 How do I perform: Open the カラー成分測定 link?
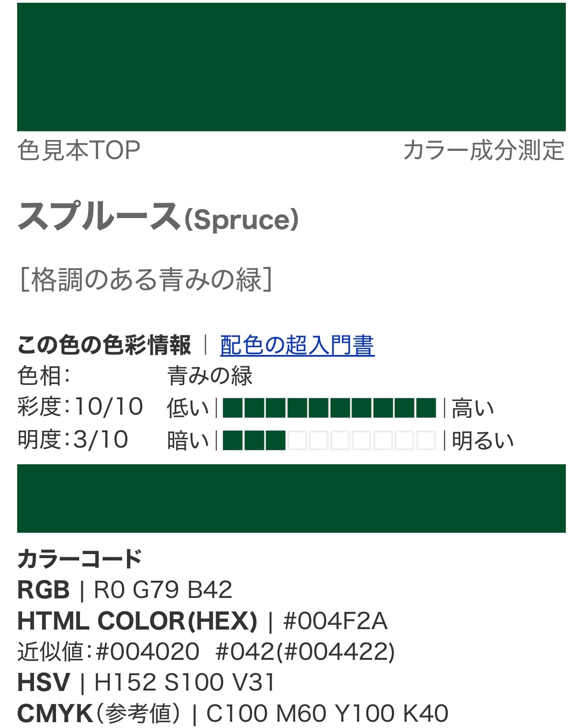coord(484,150)
